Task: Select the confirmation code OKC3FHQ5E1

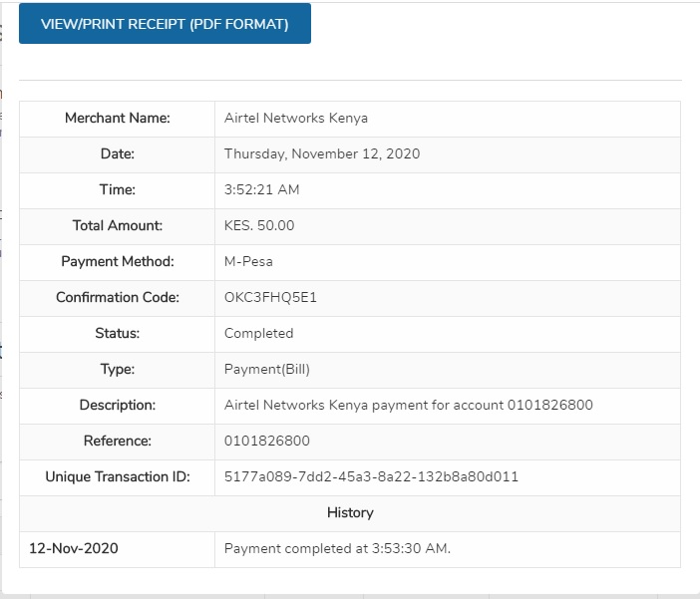Action: click(270, 297)
